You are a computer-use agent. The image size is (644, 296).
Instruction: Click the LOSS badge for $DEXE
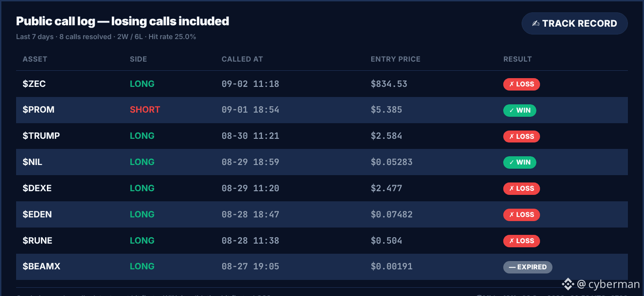pos(521,188)
